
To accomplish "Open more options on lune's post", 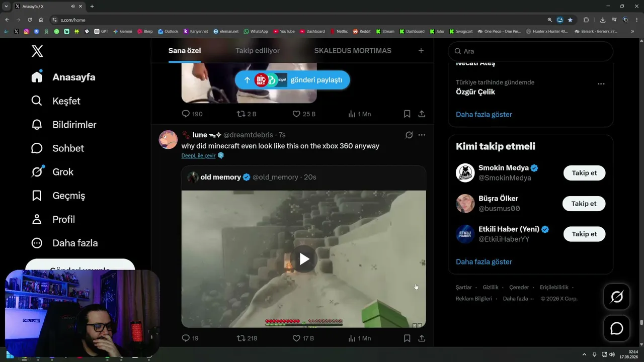I will [422, 135].
